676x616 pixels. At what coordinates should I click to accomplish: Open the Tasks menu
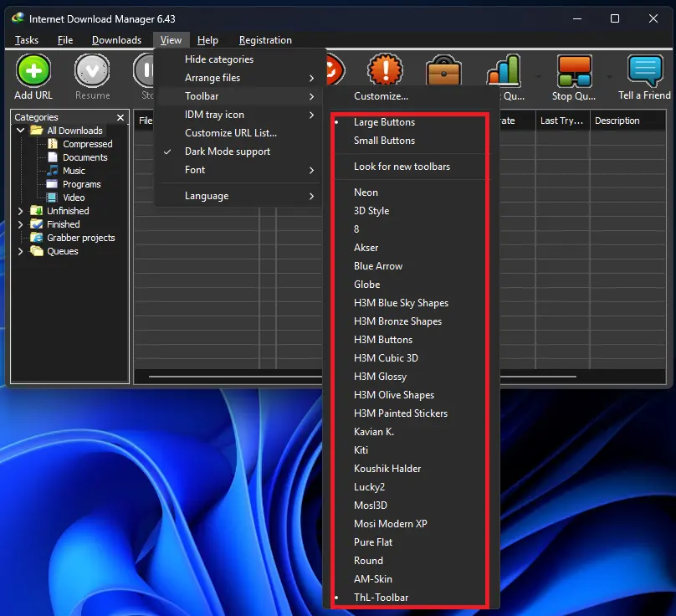(27, 40)
